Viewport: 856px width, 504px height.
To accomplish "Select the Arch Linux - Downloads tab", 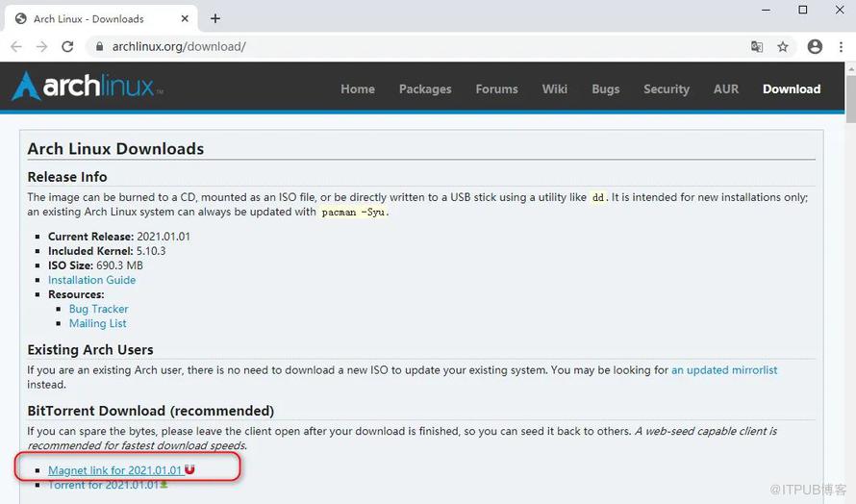I will [101, 18].
